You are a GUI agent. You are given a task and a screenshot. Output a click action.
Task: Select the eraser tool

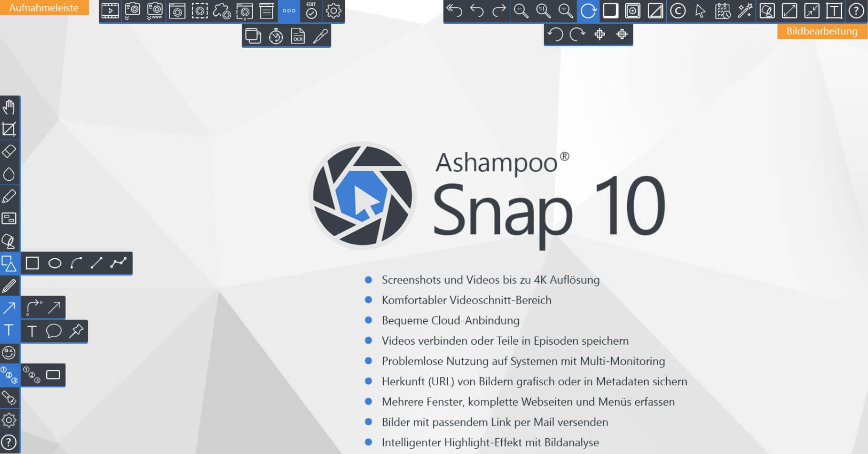tap(9, 151)
